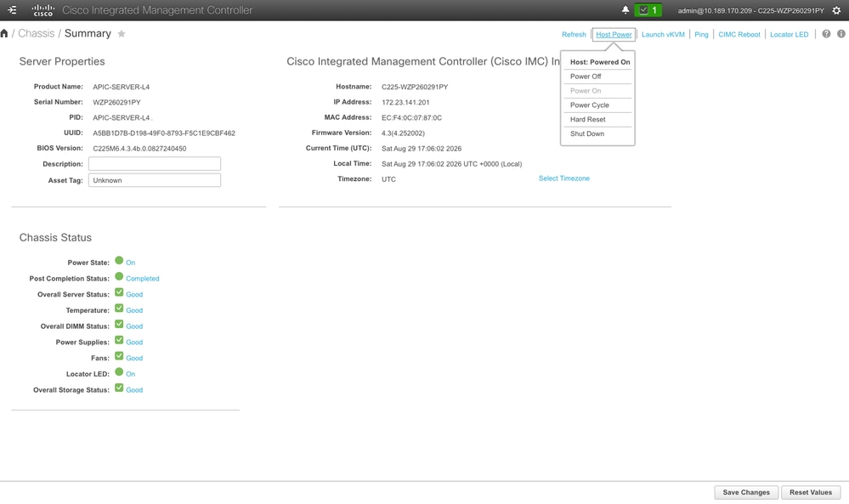Click the Cisco Integrated Management Controller title
The image size is (849, 504).
[x=157, y=10]
